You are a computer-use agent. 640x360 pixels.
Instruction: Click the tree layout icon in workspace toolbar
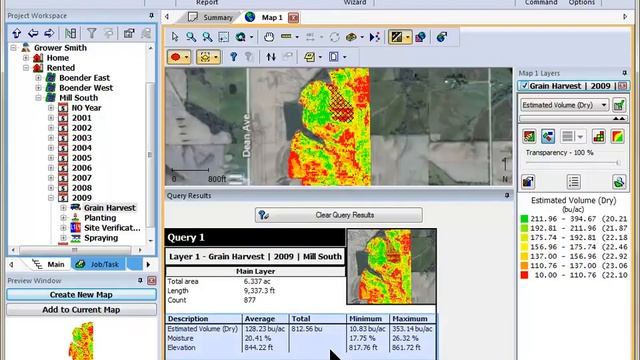(x=70, y=33)
